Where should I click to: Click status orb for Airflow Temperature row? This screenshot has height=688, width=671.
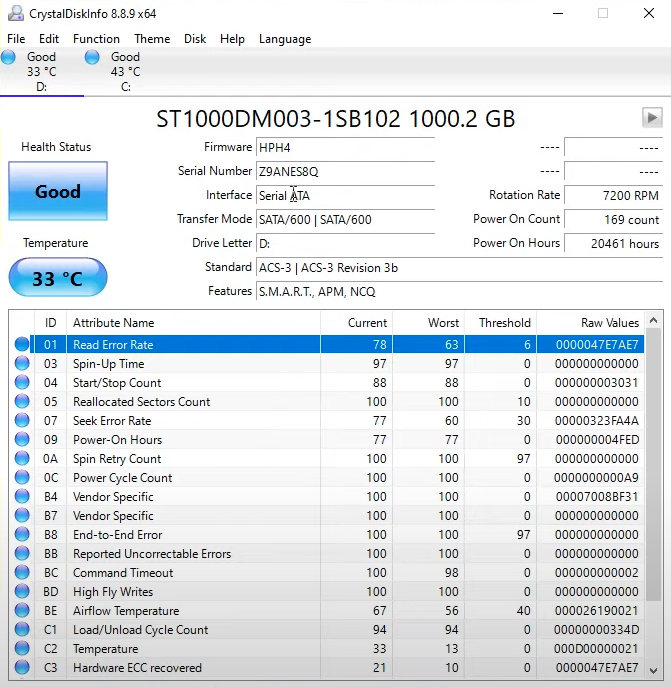22,610
